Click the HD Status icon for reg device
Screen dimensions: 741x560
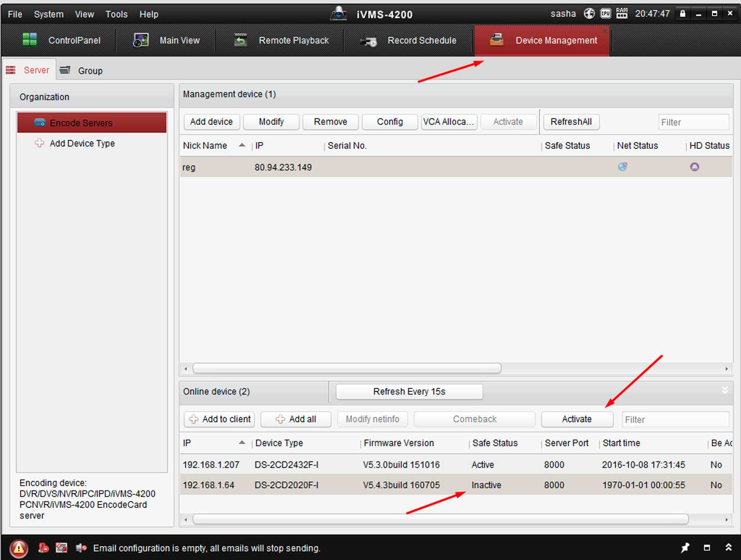pos(694,166)
